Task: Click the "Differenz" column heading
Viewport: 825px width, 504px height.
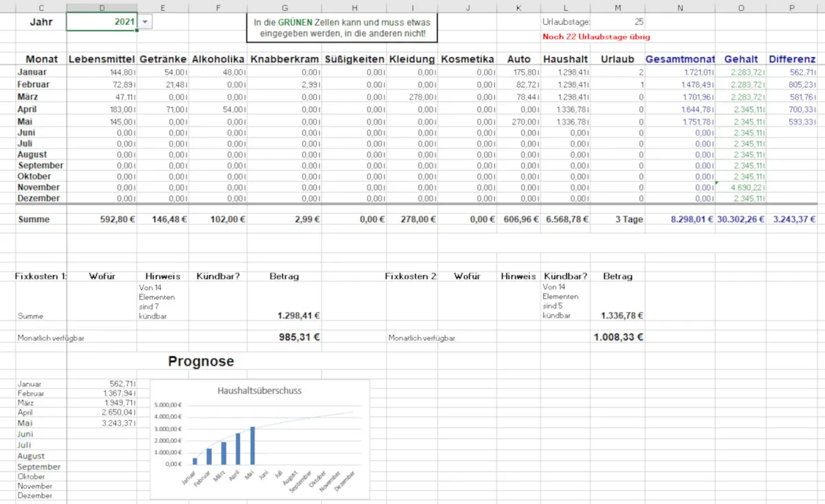Action: 792,59
